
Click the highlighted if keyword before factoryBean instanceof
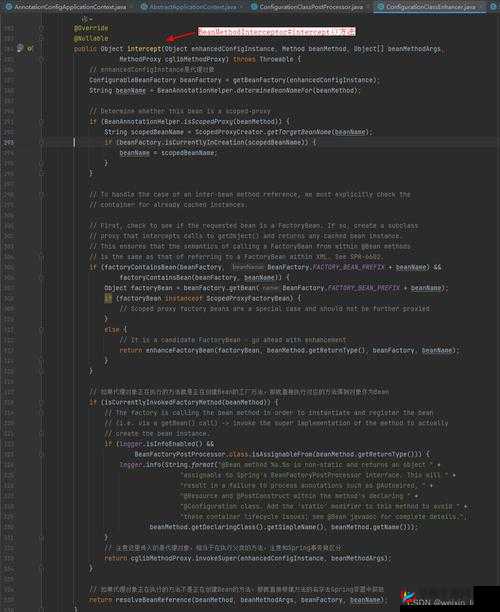coord(108,298)
